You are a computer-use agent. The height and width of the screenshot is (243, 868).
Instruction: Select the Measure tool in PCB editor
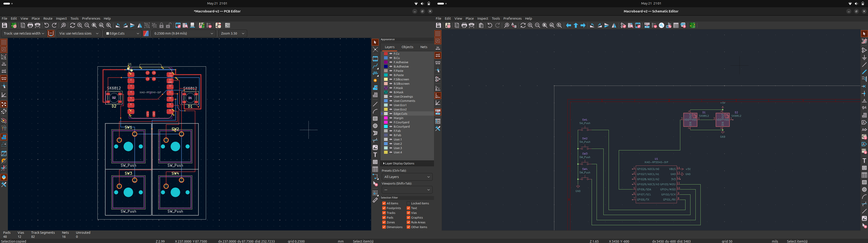pyautogui.click(x=375, y=200)
